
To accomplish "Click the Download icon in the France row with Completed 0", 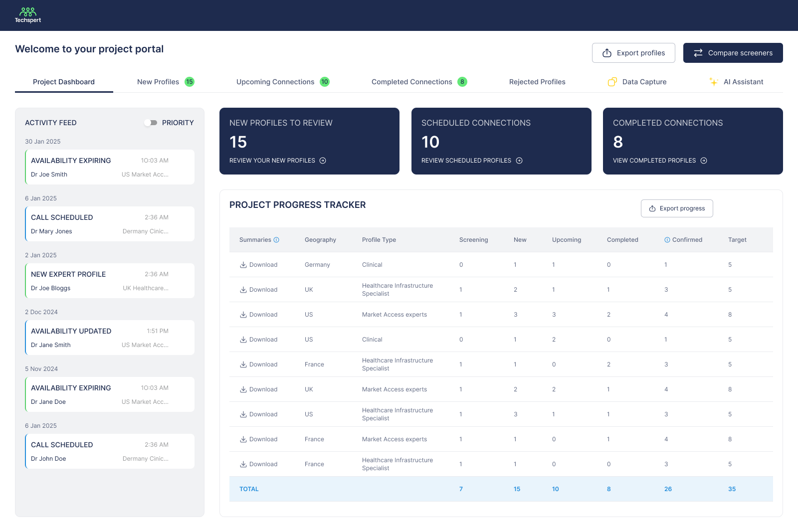I will point(243,464).
